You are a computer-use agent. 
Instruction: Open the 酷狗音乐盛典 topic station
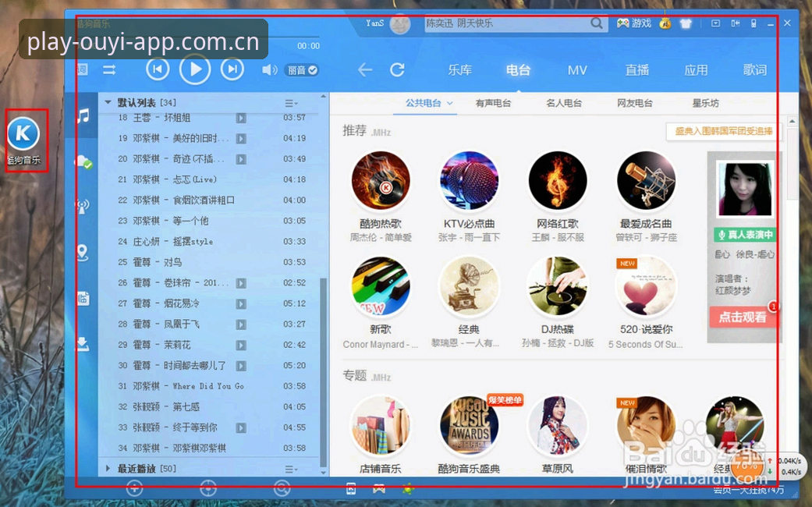click(x=469, y=426)
